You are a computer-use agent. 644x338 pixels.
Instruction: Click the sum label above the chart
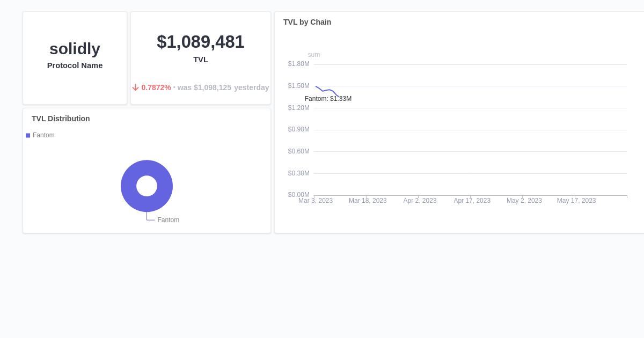(x=313, y=55)
